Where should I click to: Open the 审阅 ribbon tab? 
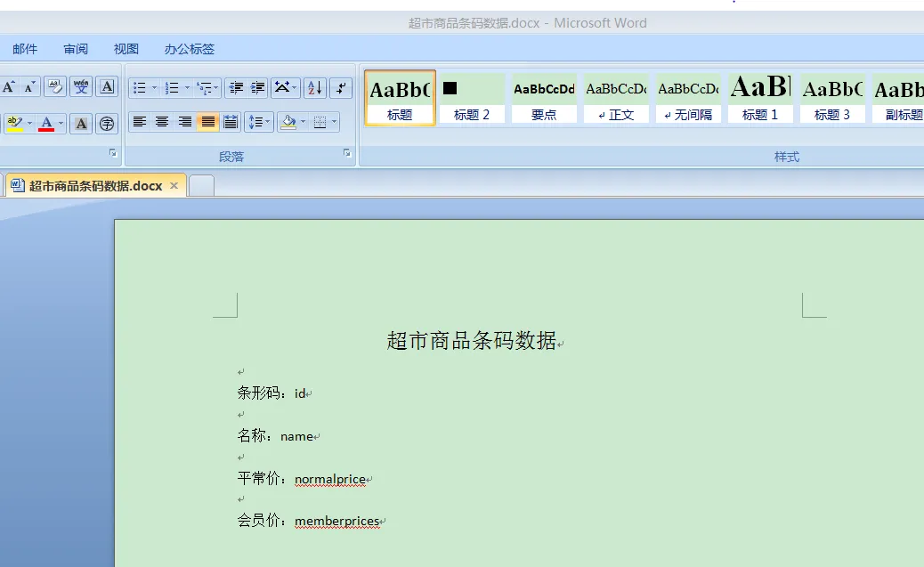pos(76,49)
